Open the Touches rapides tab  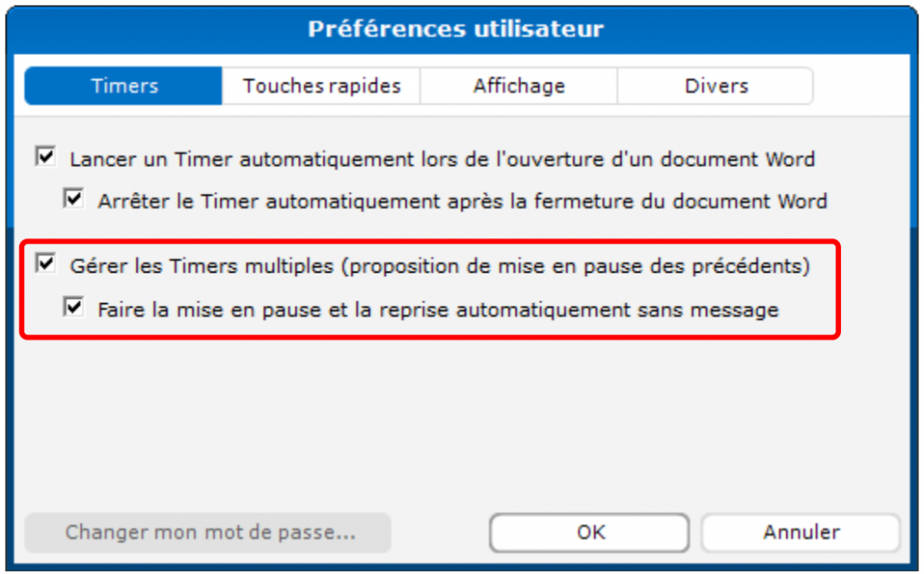coord(321,87)
